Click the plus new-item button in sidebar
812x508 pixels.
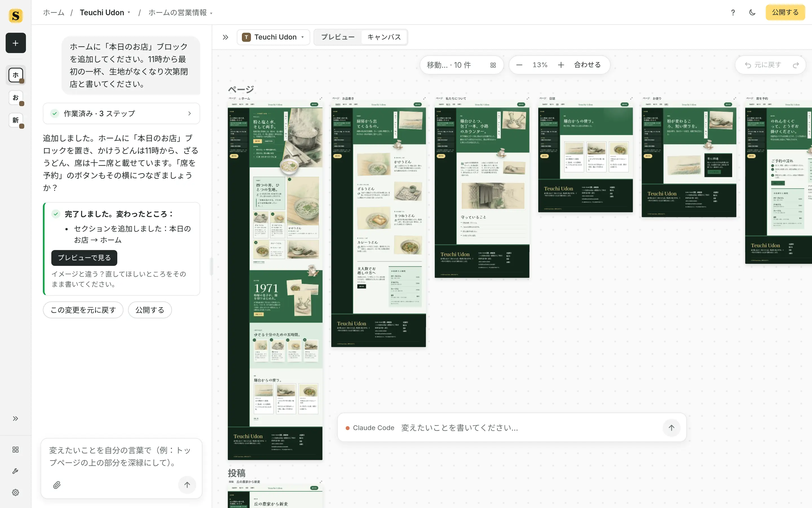(x=16, y=43)
